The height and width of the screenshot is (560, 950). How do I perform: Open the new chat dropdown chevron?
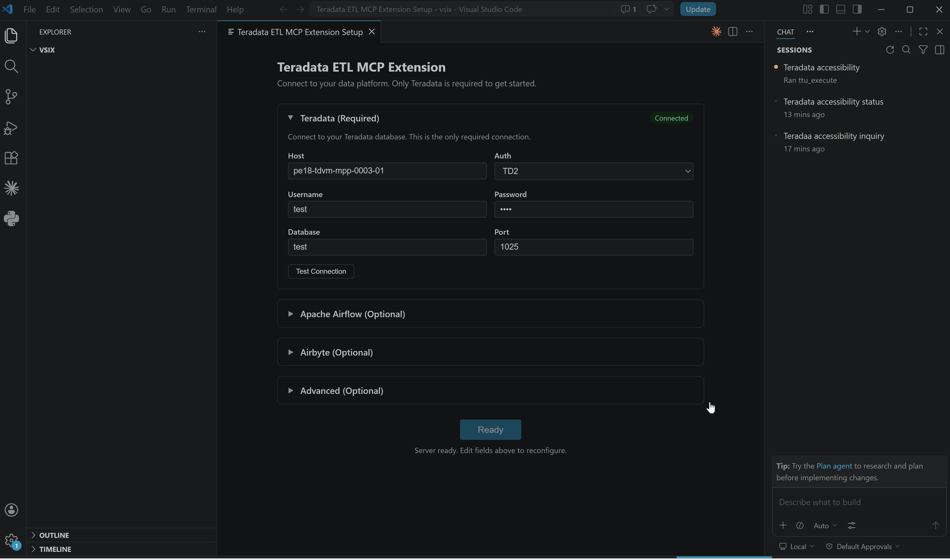pos(867,31)
